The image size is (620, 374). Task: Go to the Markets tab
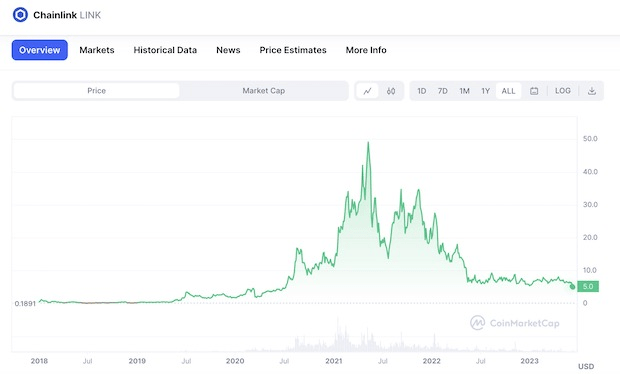point(97,50)
